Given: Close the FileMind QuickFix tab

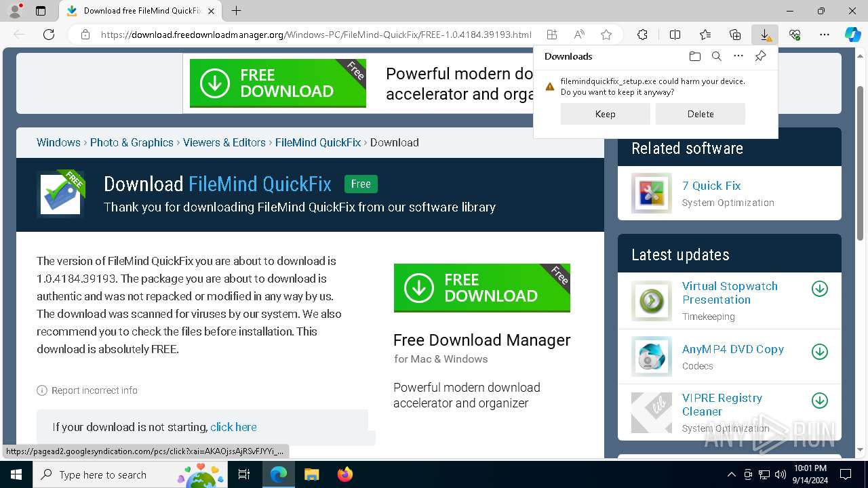Looking at the screenshot, I should [211, 11].
